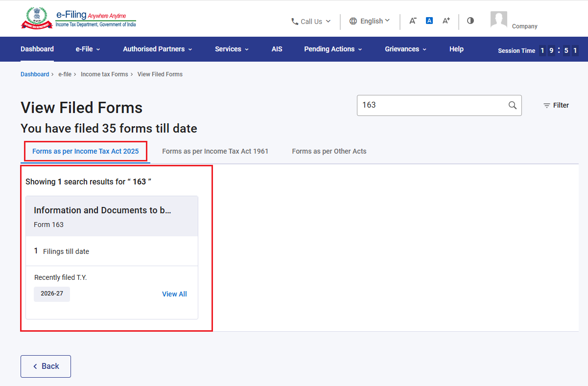Click the 2026-27 tax year chip
This screenshot has height=386, width=588.
52,294
